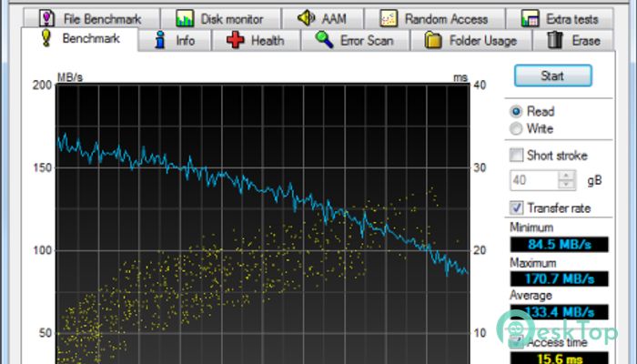Click the AAM speaker icon

click(306, 18)
